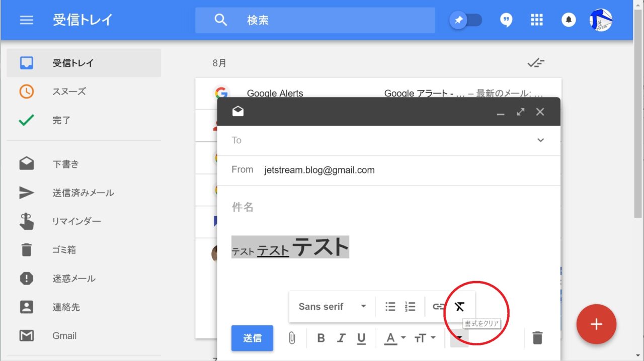Open the Sans serif font dropdown
The image size is (644, 361).
(332, 307)
